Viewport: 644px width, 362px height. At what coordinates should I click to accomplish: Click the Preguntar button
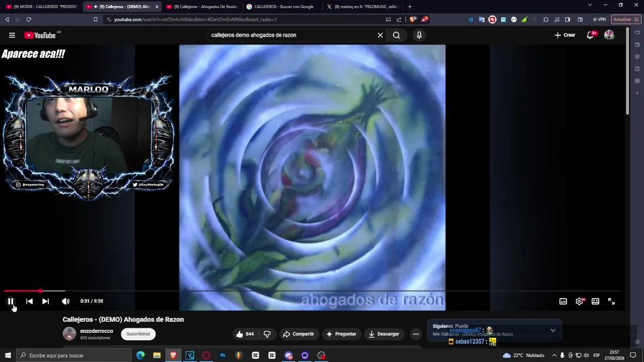(x=341, y=334)
